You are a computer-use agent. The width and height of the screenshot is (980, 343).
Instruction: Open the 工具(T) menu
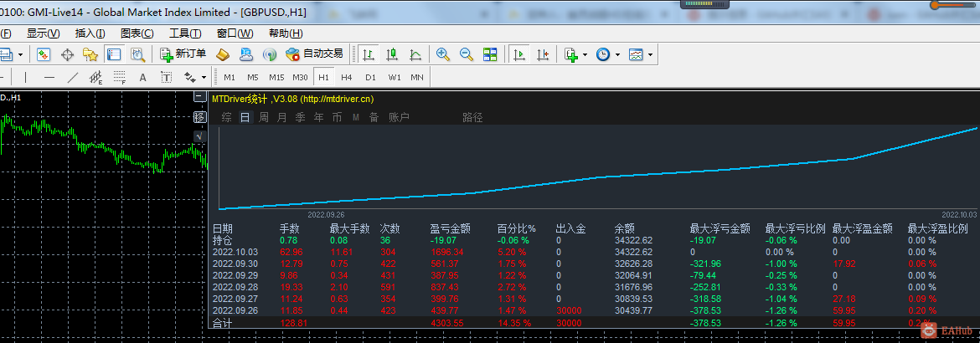[x=185, y=33]
